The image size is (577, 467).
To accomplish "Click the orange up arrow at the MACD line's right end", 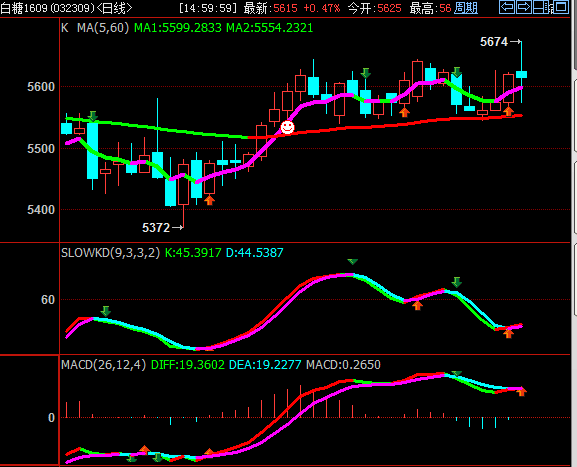I will coord(521,392).
